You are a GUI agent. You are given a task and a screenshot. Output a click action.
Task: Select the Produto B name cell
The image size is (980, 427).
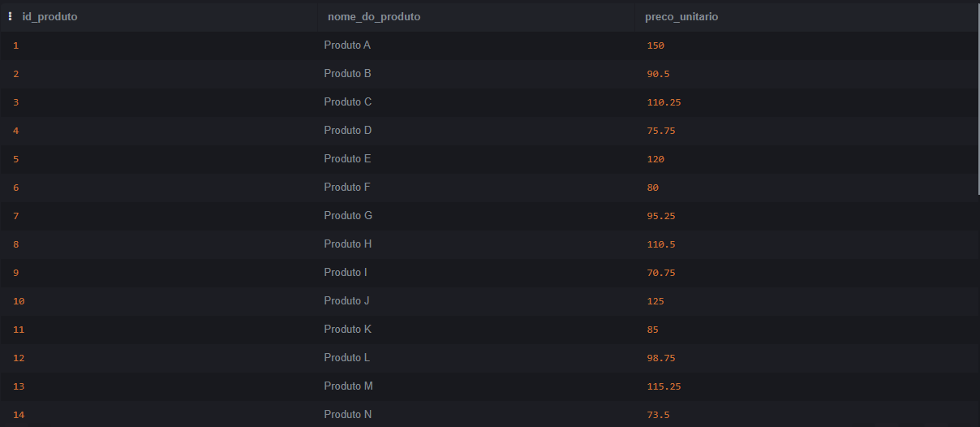point(347,74)
